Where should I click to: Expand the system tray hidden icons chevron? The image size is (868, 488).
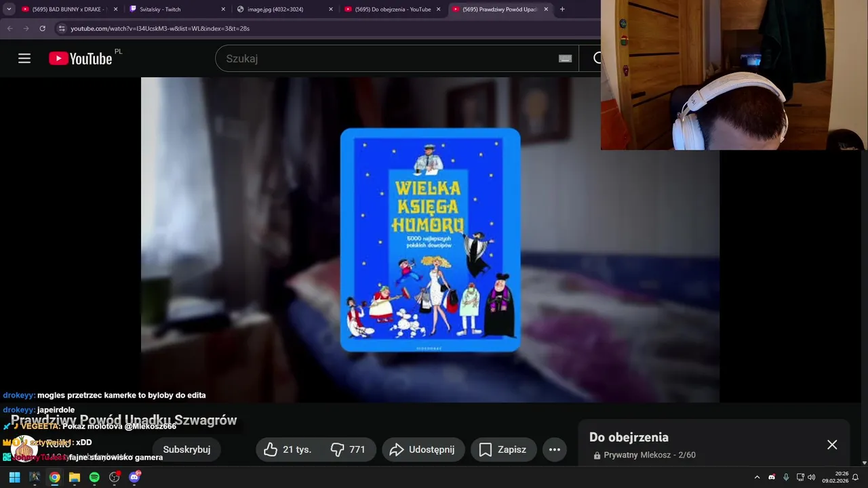(757, 477)
